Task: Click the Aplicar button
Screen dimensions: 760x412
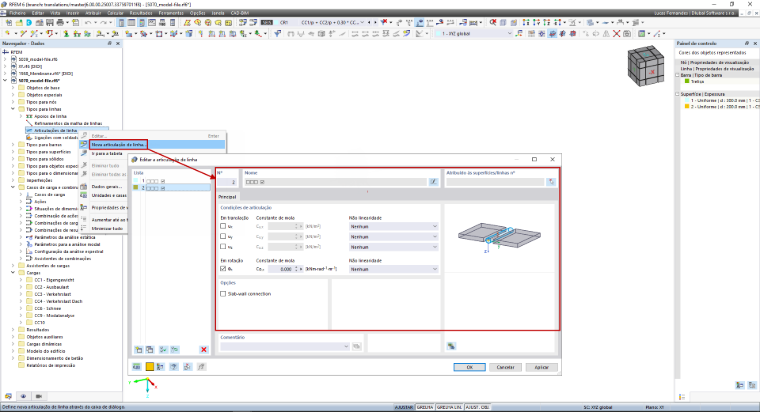Action: pyautogui.click(x=541, y=367)
